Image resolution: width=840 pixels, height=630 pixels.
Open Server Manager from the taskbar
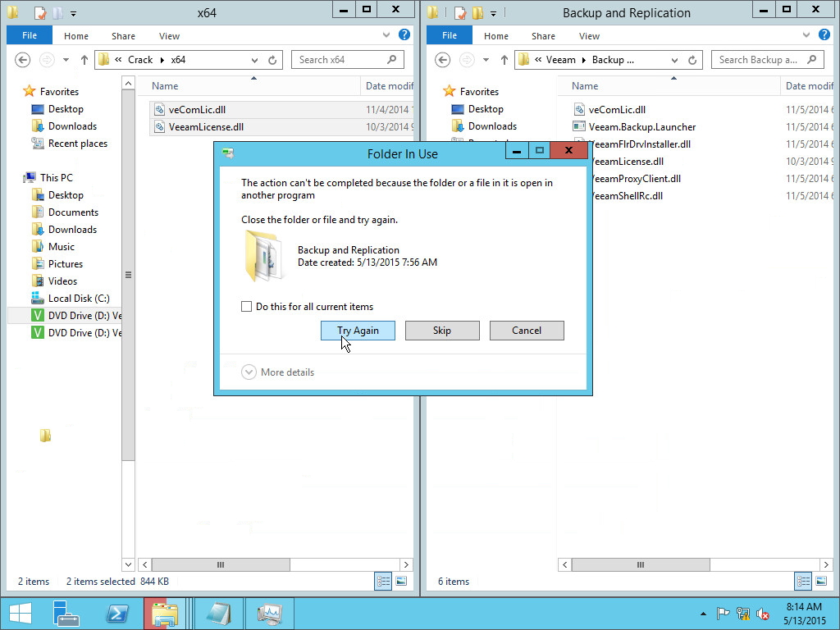[x=66, y=614]
